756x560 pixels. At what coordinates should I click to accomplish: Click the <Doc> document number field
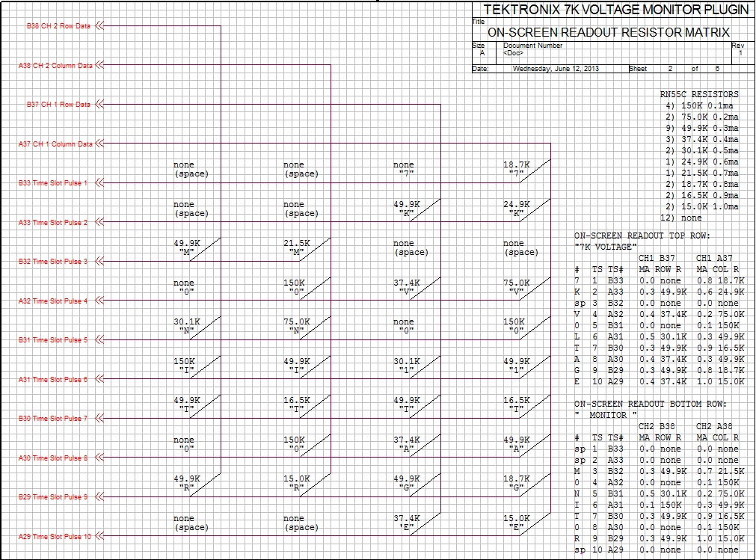[x=513, y=53]
